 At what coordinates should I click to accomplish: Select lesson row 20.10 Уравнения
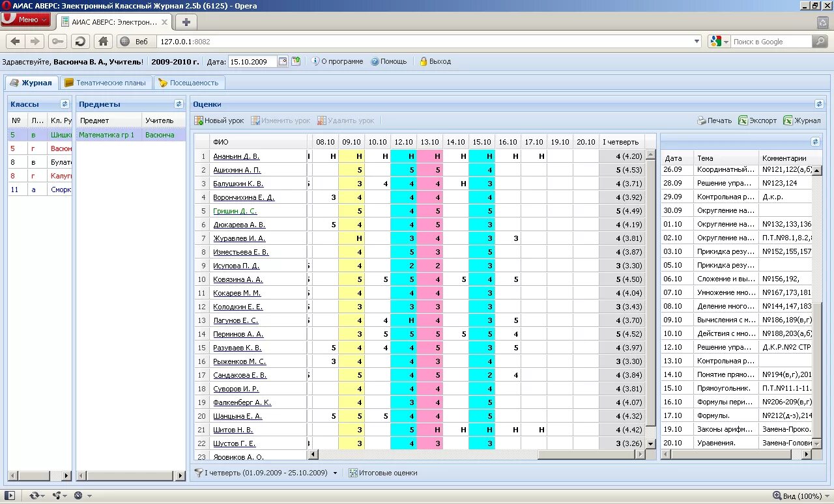click(736, 443)
